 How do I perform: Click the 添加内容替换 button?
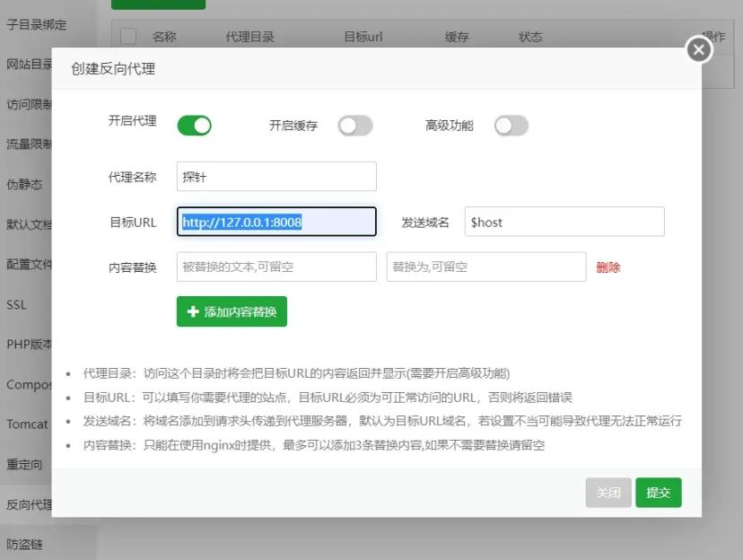click(232, 311)
